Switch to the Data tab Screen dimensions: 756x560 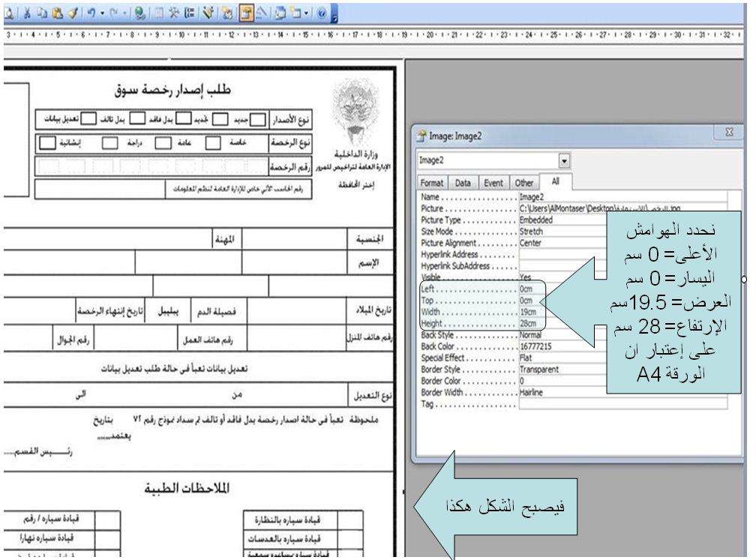click(x=462, y=183)
